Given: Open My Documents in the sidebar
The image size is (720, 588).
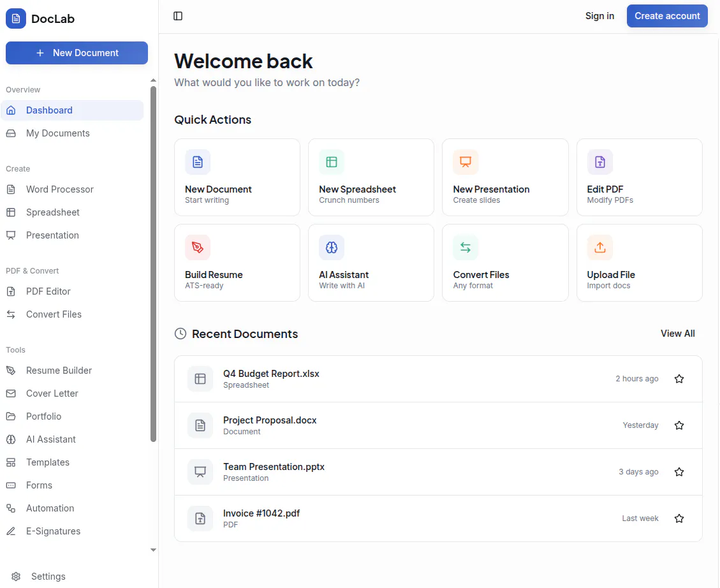Looking at the screenshot, I should (72, 133).
